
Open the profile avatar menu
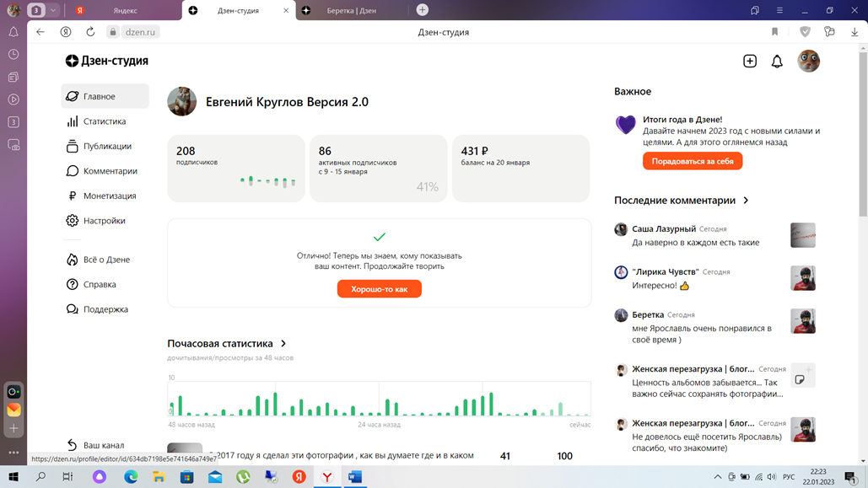tap(808, 61)
